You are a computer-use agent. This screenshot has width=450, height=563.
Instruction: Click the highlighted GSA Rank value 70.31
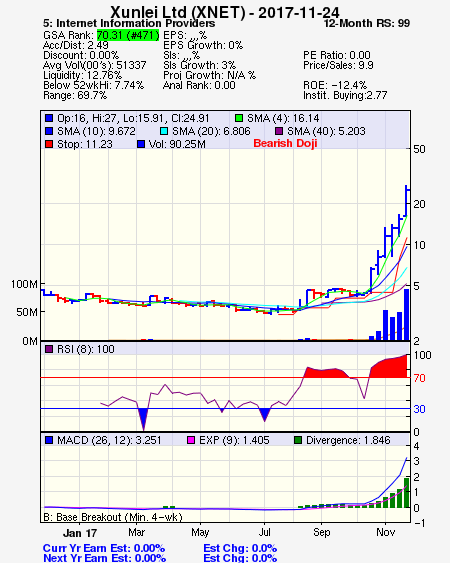pyautogui.click(x=128, y=35)
